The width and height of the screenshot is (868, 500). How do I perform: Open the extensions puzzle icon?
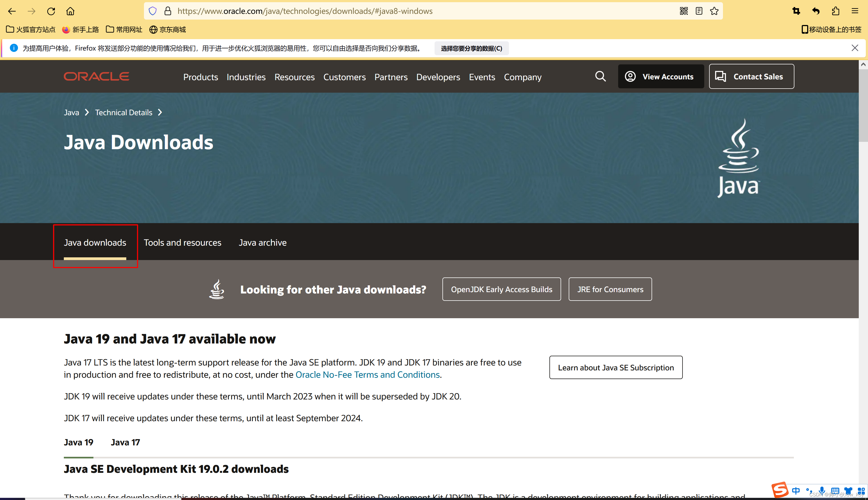tap(835, 11)
